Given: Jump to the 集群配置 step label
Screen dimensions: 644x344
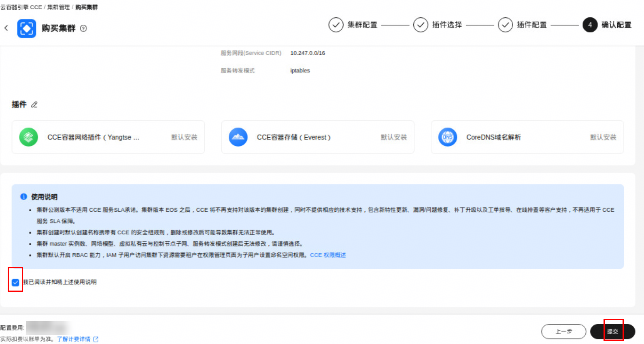Looking at the screenshot, I should (x=362, y=25).
